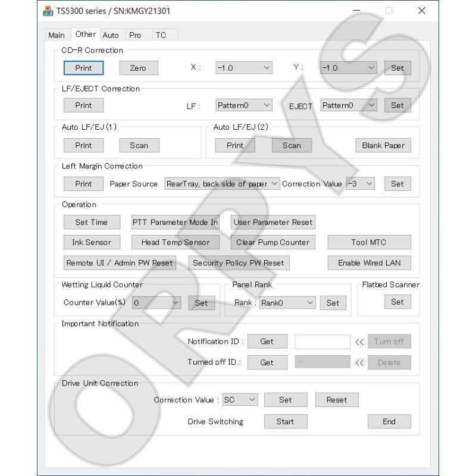
Task: Click the TS5300 app icon in title bar
Action: [x=48, y=11]
